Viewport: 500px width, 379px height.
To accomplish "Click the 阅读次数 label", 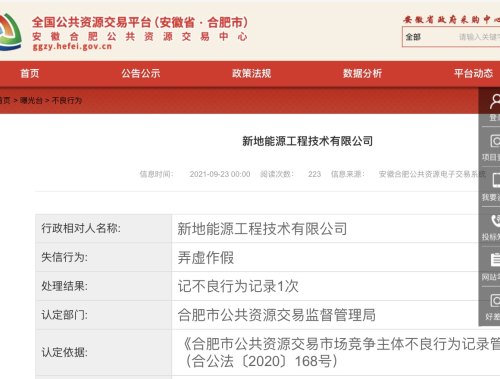I will [277, 174].
